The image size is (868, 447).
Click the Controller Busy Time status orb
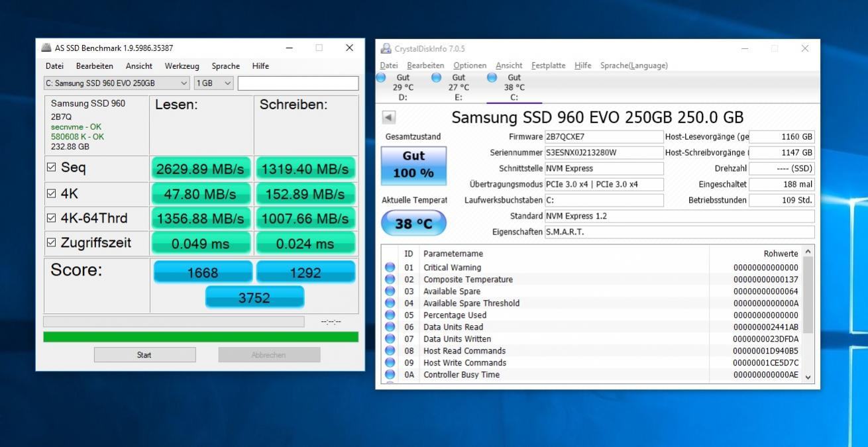(390, 375)
